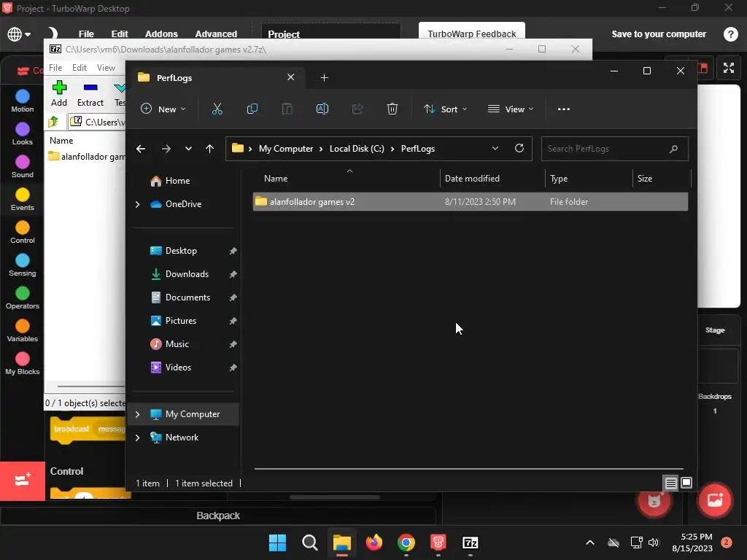Image resolution: width=747 pixels, height=560 pixels.
Task: Click Local Disk (C:) breadcrumb
Action: (357, 149)
